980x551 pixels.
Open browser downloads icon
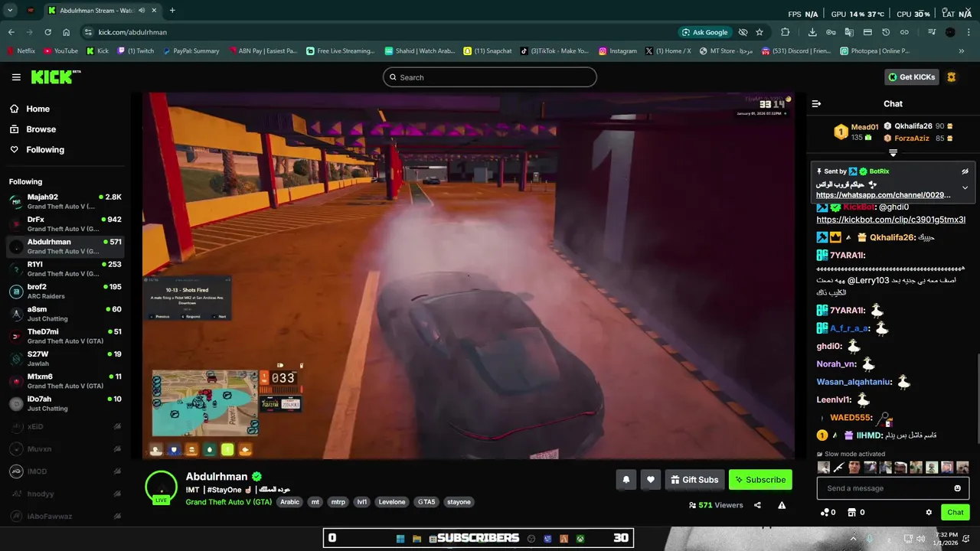point(812,32)
